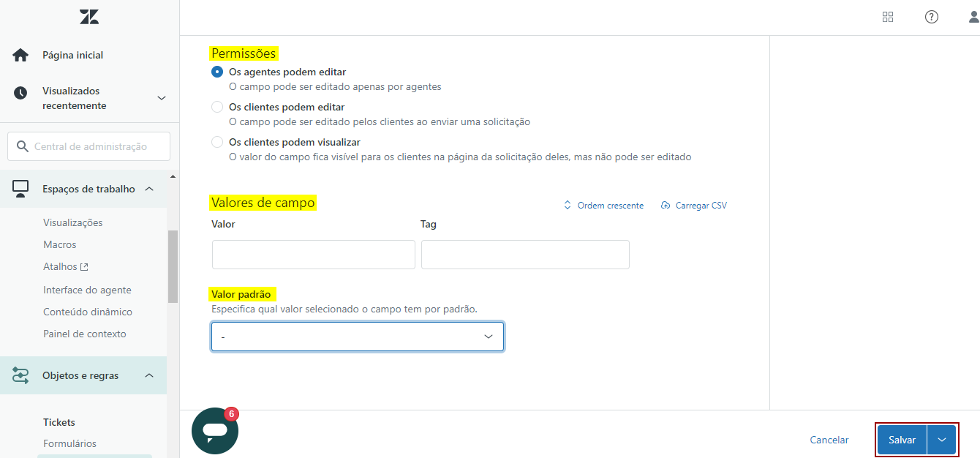Screen dimensions: 980x458
Task: Click the Visualizados recentemente clock icon
Action: [x=20, y=93]
